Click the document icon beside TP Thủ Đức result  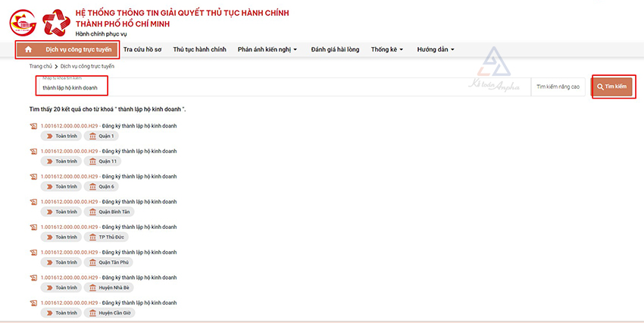(33, 227)
